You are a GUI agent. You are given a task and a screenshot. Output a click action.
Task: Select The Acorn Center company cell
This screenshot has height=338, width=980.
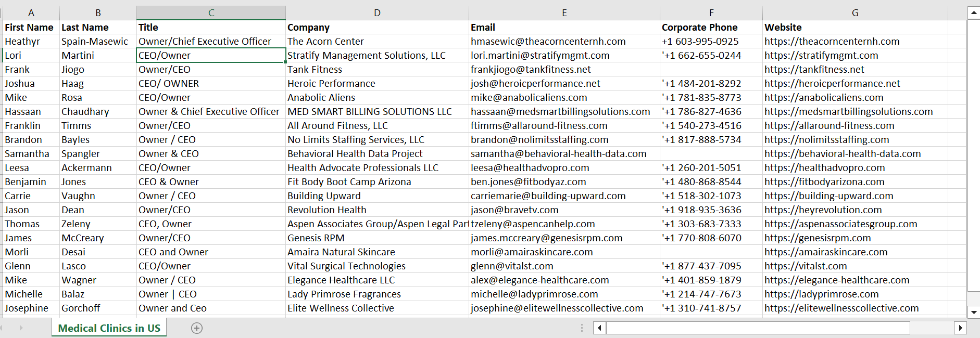click(377, 42)
